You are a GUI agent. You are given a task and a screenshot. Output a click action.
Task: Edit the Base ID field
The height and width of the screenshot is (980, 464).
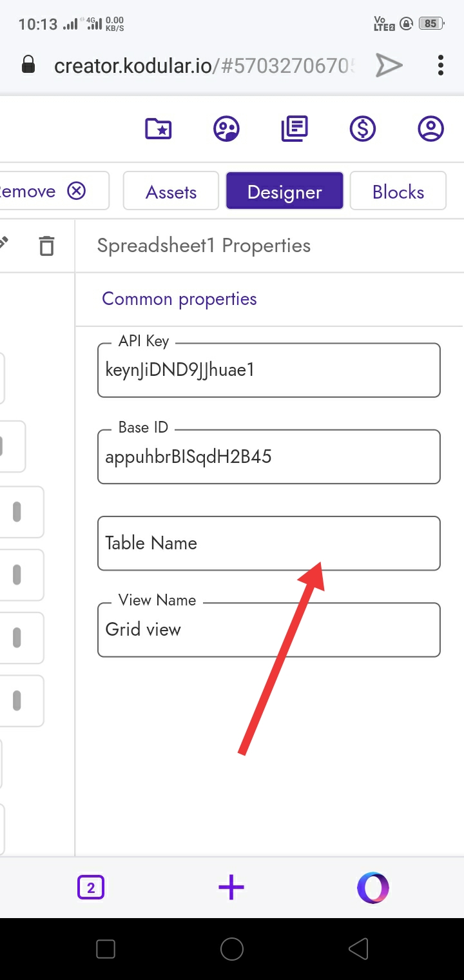pos(269,457)
